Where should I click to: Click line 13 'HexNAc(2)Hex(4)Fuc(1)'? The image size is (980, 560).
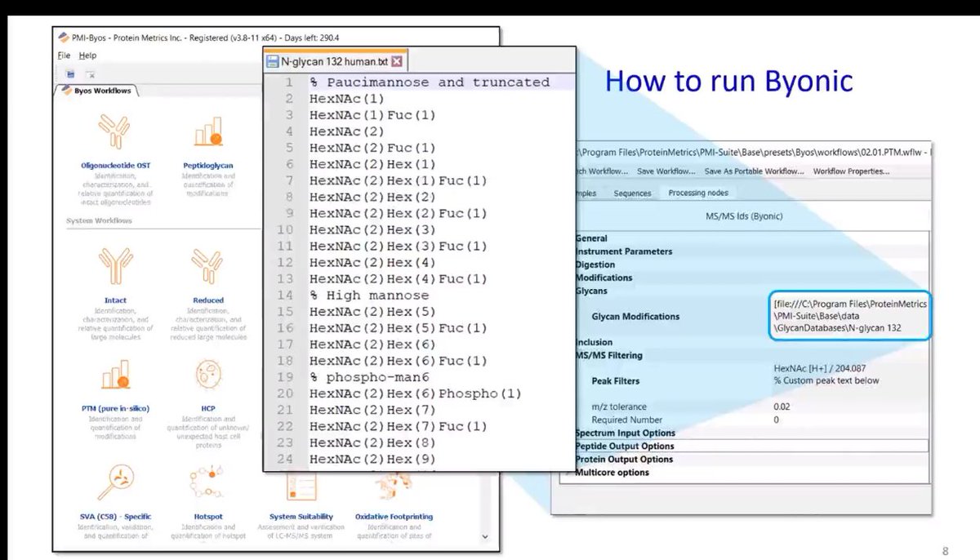[x=399, y=278]
